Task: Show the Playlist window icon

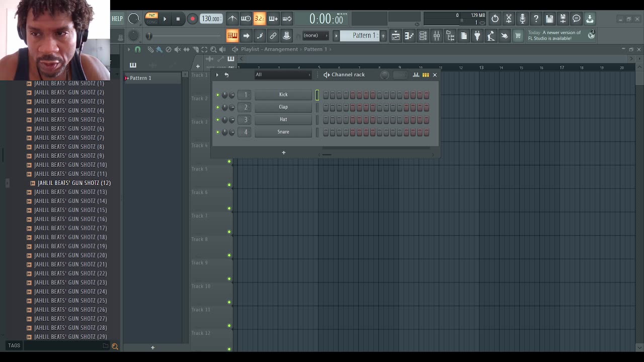Action: pos(395,35)
